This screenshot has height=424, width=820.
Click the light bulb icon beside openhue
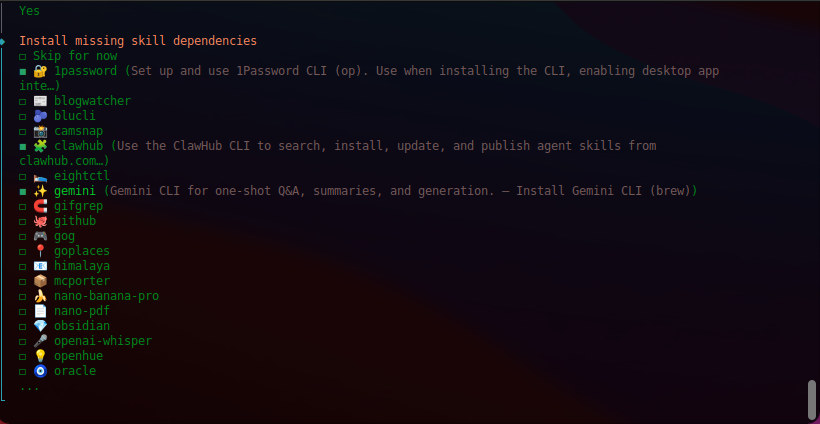click(40, 356)
